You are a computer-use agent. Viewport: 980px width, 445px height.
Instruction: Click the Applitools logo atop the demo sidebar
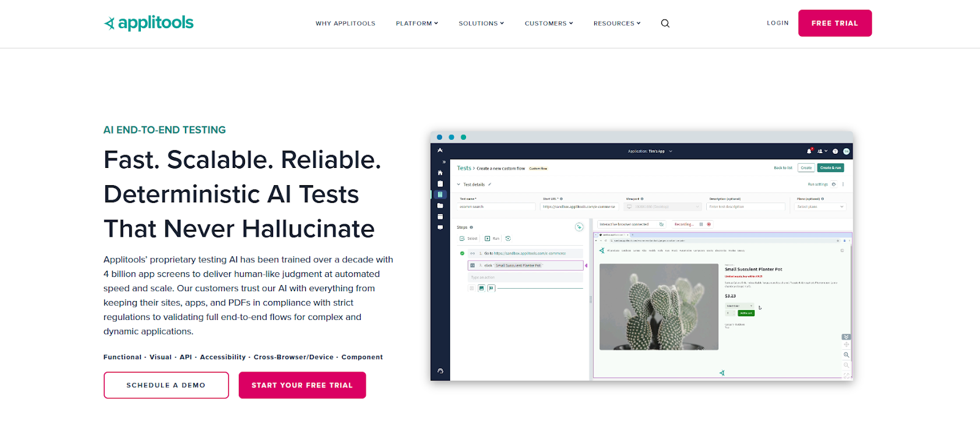[x=440, y=150]
